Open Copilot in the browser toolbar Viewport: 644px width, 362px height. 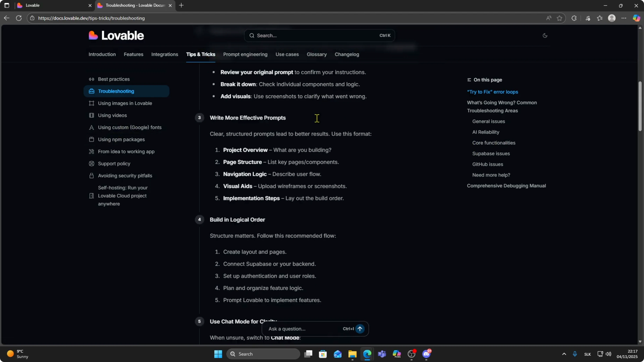pos(636,18)
